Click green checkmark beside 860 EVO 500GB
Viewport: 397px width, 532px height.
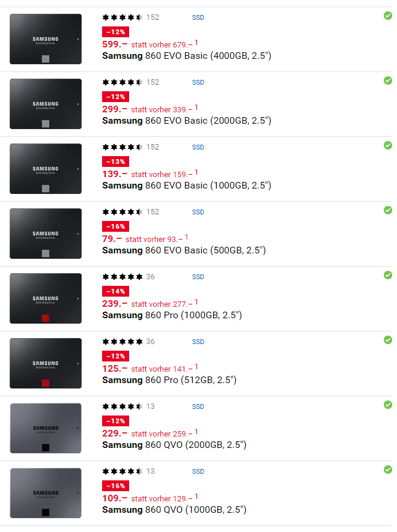pyautogui.click(x=388, y=210)
